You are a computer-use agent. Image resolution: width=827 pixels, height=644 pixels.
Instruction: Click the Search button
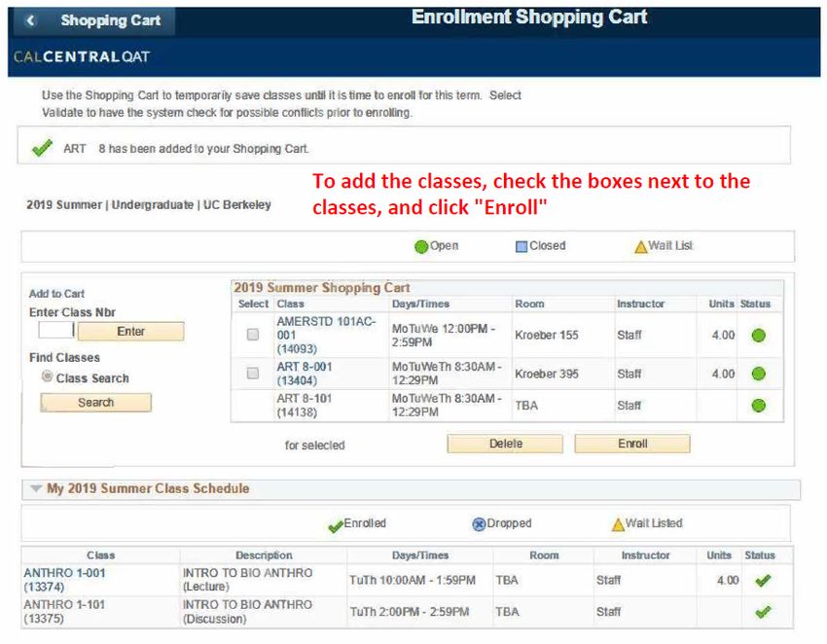coord(96,403)
